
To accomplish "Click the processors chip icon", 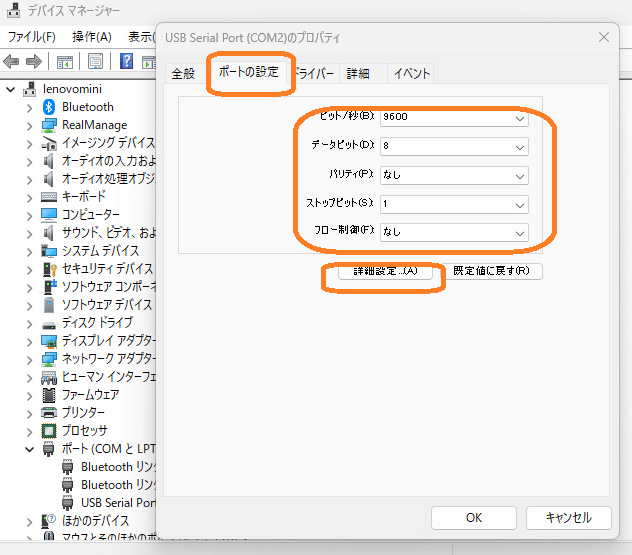I will pyautogui.click(x=49, y=431).
